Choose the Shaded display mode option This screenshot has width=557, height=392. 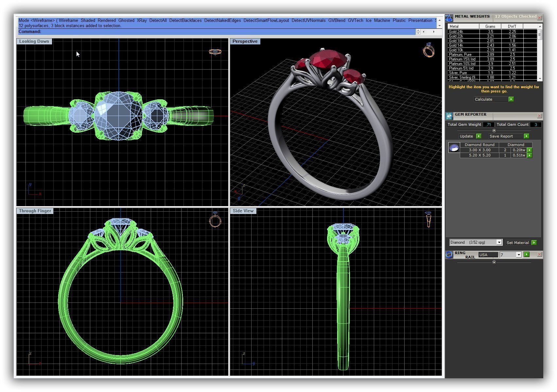pos(88,20)
